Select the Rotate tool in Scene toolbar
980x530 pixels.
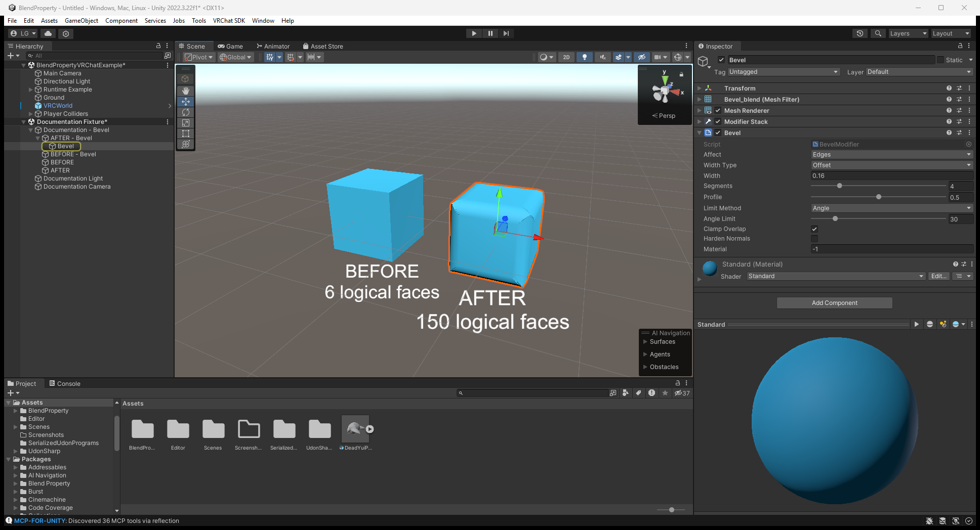pyautogui.click(x=186, y=112)
